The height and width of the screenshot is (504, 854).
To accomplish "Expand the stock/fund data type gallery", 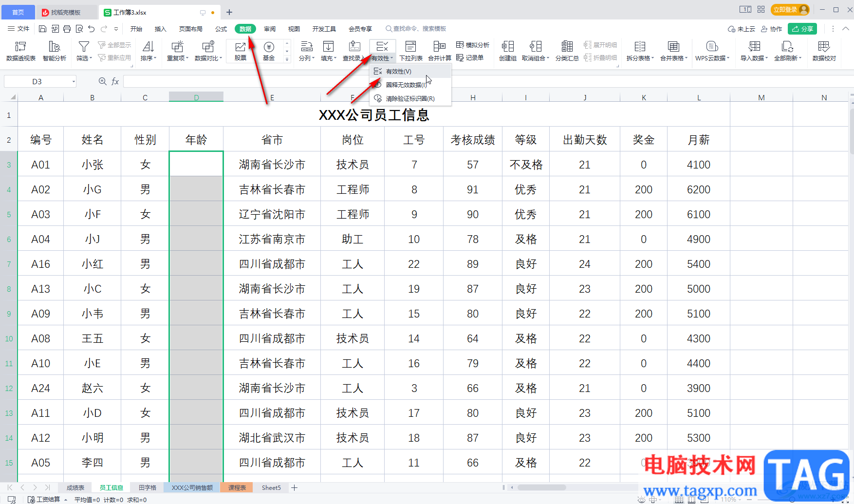I will 287,59.
